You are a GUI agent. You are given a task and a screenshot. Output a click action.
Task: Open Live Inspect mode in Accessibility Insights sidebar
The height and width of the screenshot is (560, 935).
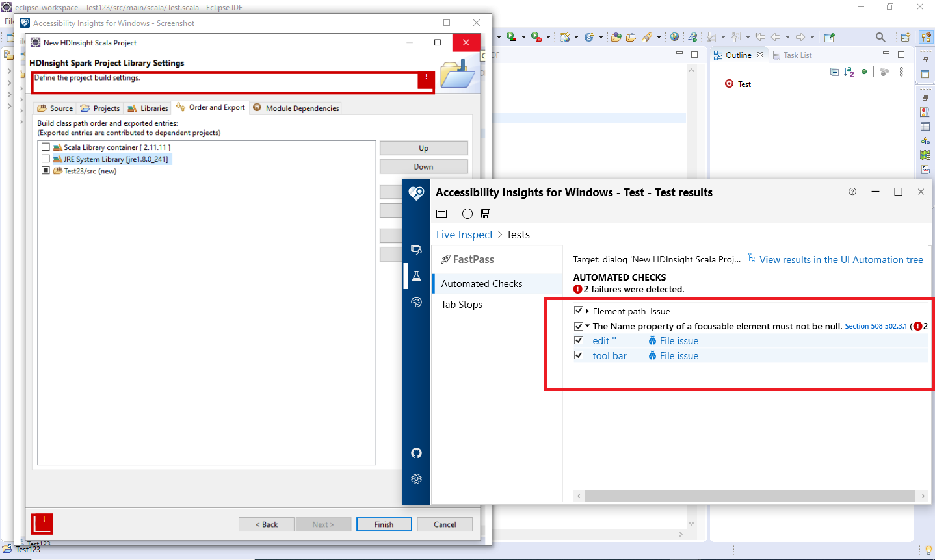(x=416, y=249)
